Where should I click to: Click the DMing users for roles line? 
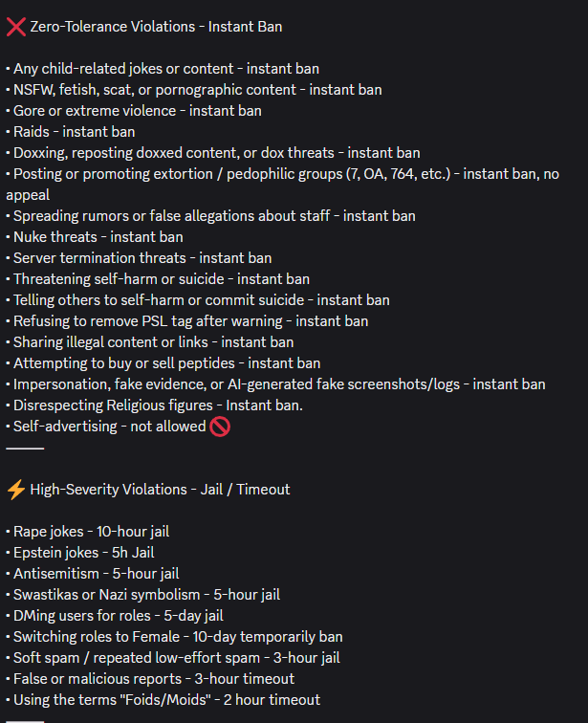point(118,616)
